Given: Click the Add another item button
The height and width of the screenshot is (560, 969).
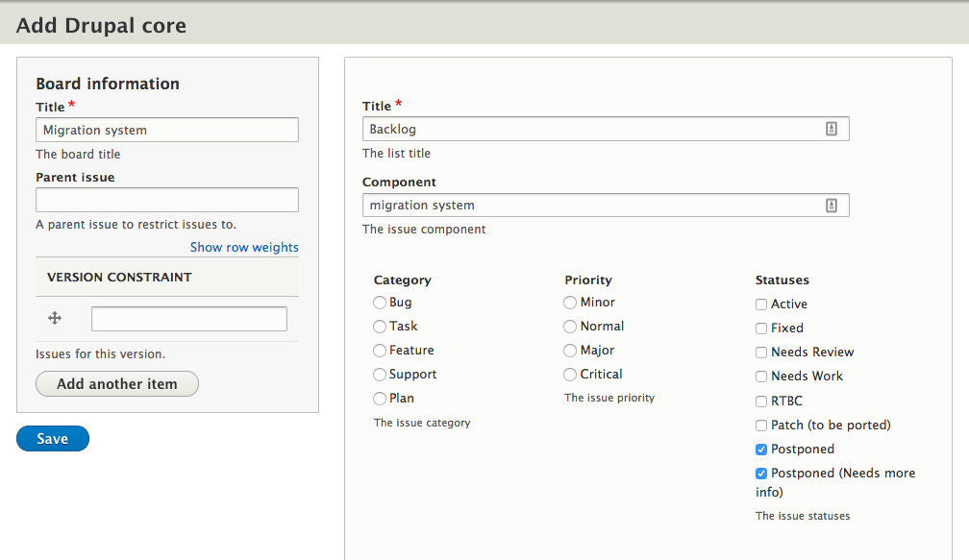Looking at the screenshot, I should click(117, 383).
